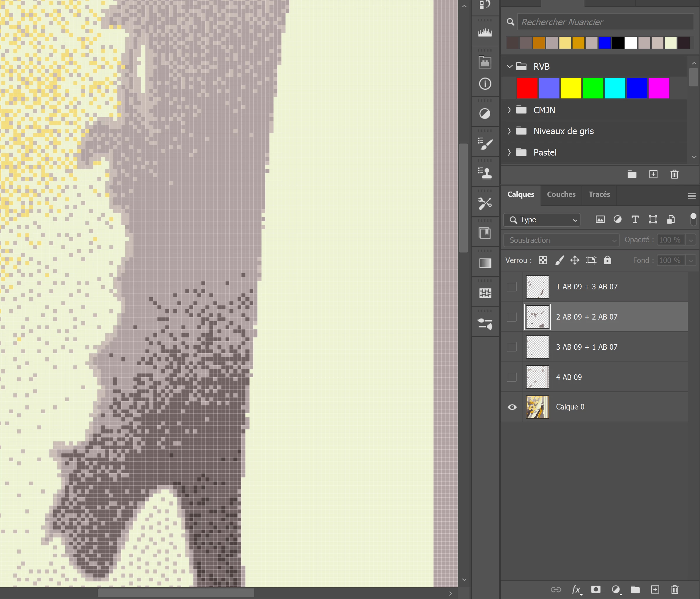Click lock all layer padlock icon
This screenshot has width=700, height=599.
607,260
